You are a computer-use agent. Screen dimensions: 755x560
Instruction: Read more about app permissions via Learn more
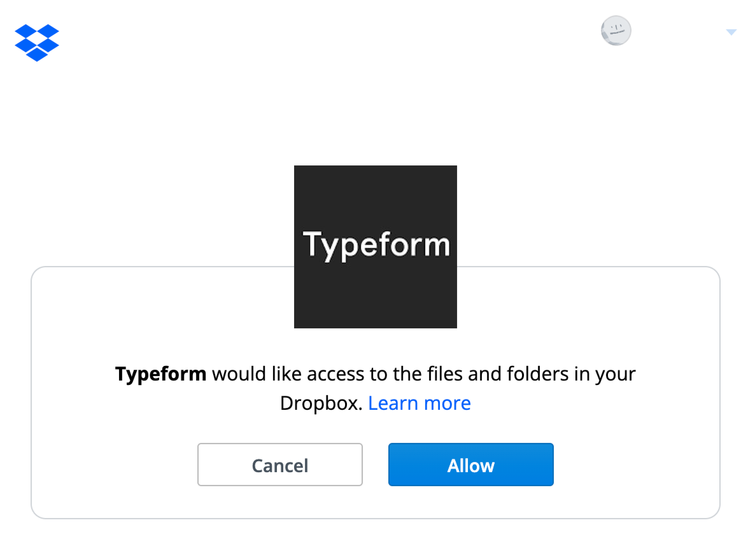[420, 403]
